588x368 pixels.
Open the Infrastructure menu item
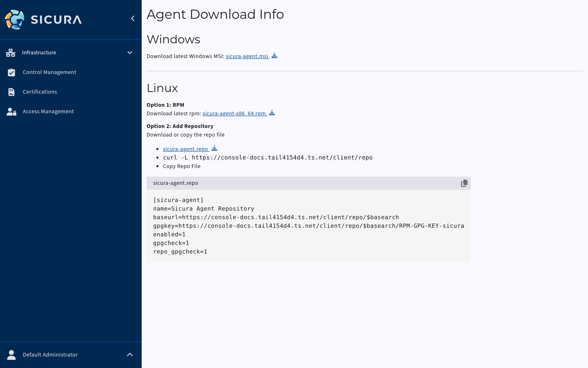pos(71,53)
